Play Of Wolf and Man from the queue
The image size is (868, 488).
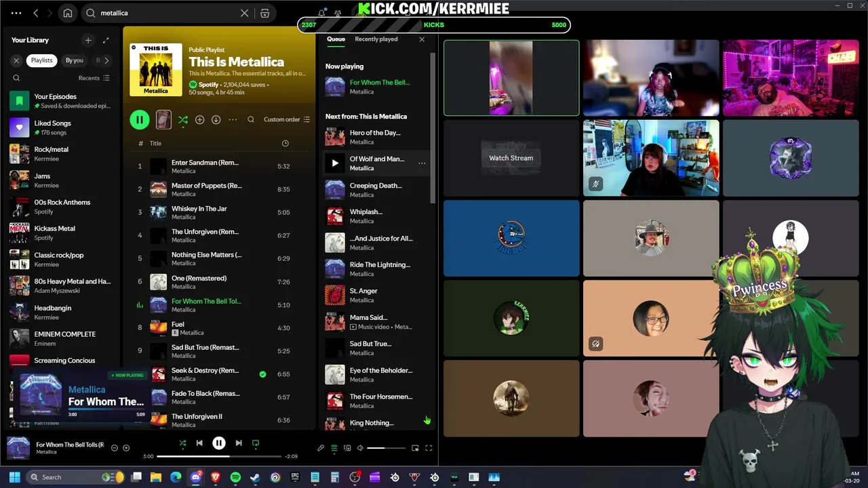(x=335, y=163)
